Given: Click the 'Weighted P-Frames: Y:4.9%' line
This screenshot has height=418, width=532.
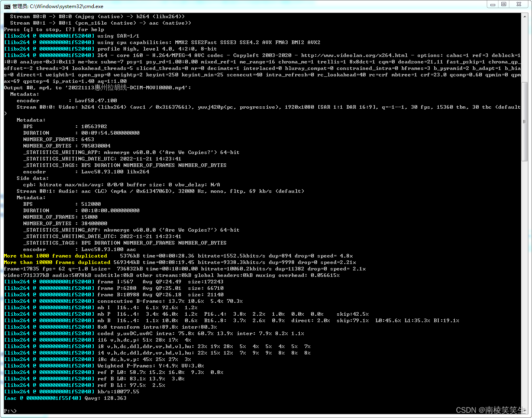Looking at the screenshot, I should point(104,366).
